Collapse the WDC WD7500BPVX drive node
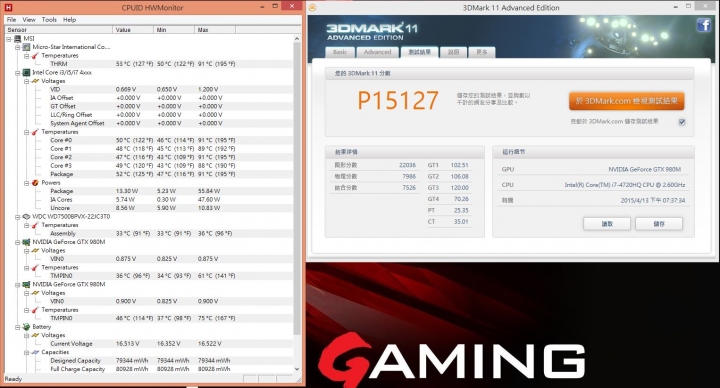The height and width of the screenshot is (388, 720). (17, 216)
